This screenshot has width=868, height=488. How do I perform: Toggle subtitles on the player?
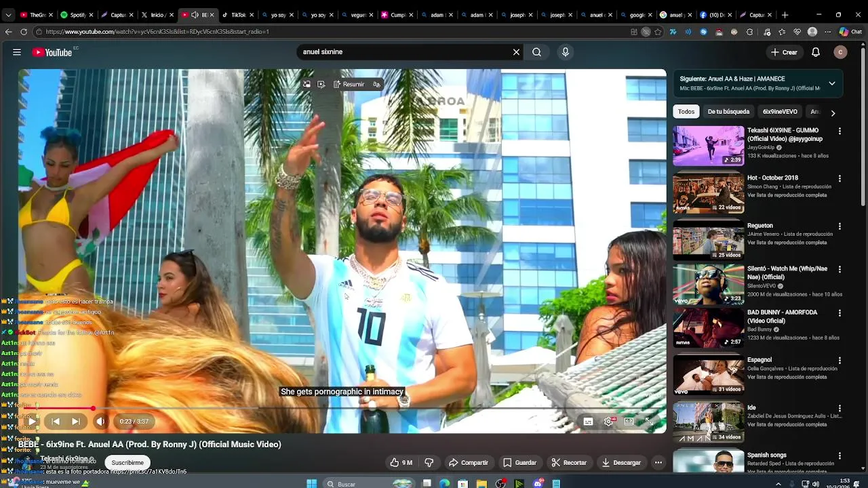tap(588, 422)
